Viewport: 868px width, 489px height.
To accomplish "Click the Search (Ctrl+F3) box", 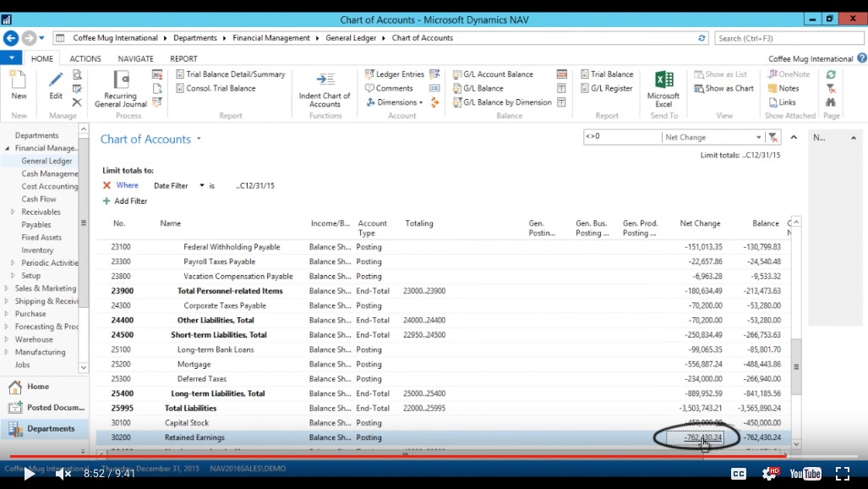I will coord(789,38).
